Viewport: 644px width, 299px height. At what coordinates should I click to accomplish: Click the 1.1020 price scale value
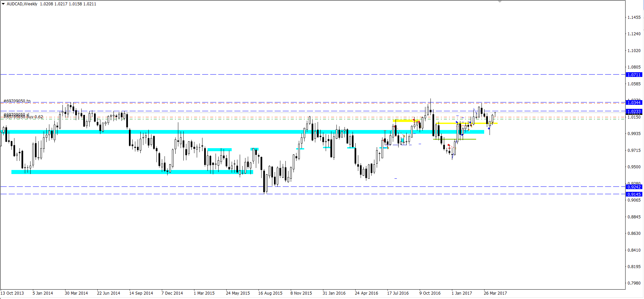634,51
